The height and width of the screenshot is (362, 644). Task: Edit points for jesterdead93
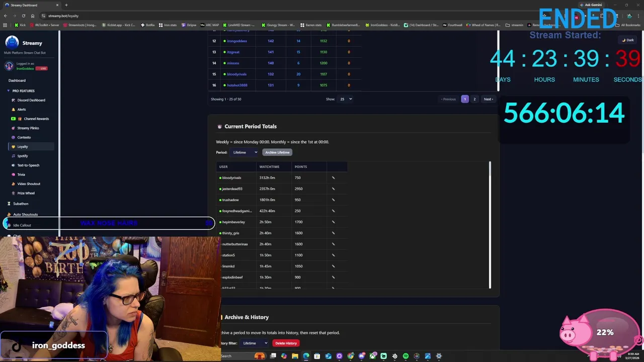pos(333,189)
